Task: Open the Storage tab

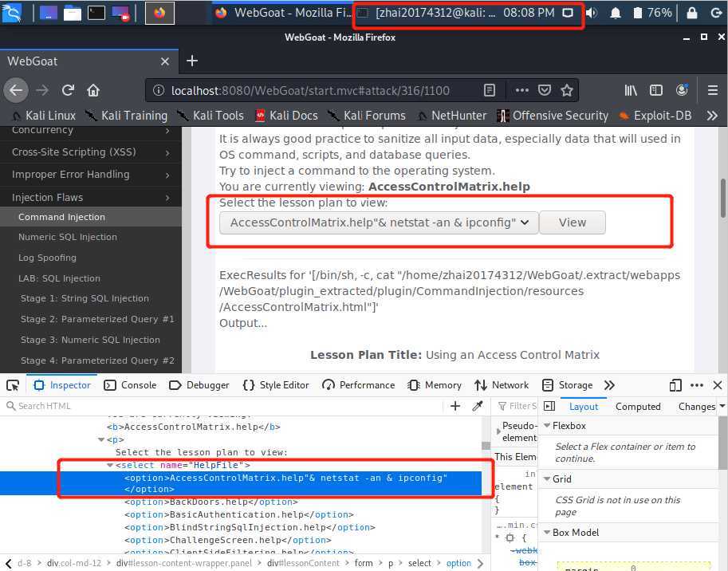Action: 568,385
